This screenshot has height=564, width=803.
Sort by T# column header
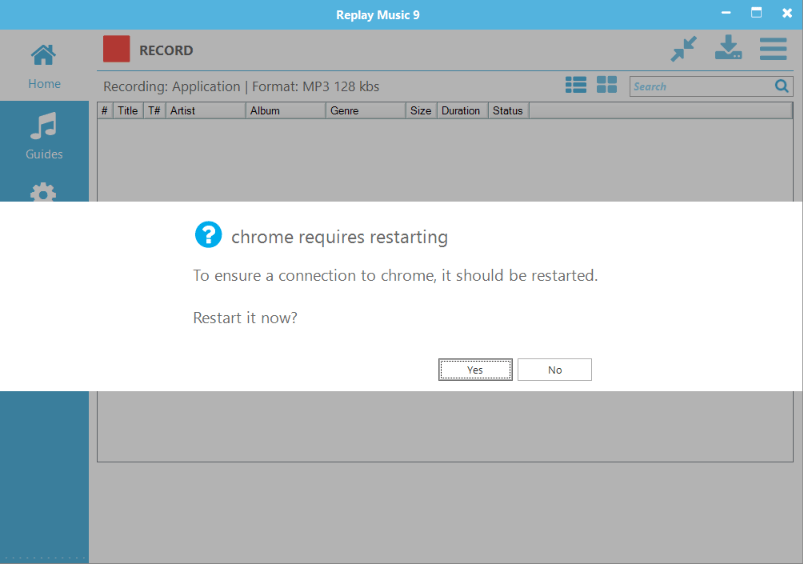tap(154, 111)
